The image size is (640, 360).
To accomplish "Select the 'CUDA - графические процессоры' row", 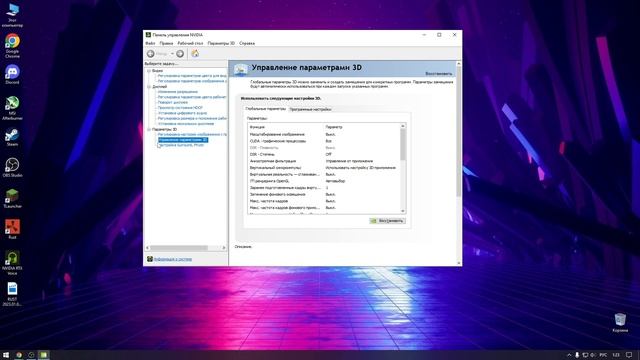I will [324, 141].
